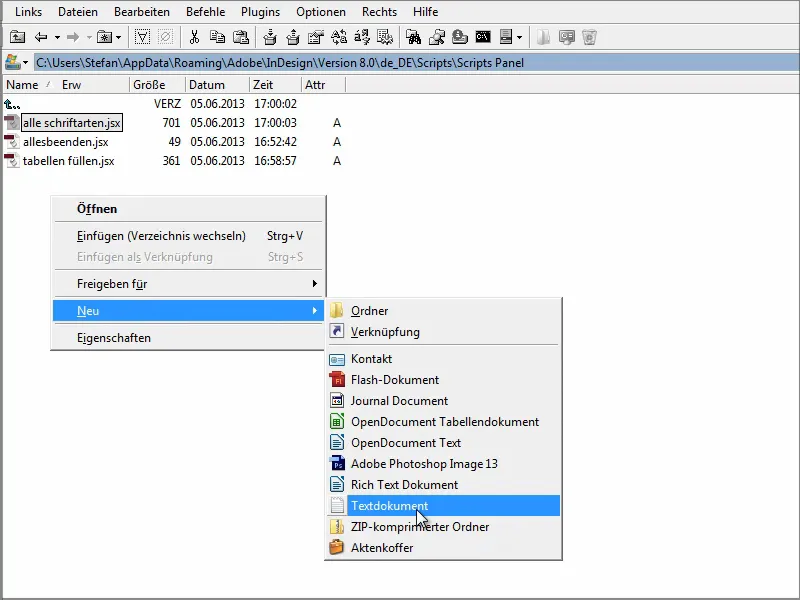Image resolution: width=800 pixels, height=600 pixels.
Task: Choose Einfügen (Verzeichnis wechseln) in context menu
Action: pos(188,236)
